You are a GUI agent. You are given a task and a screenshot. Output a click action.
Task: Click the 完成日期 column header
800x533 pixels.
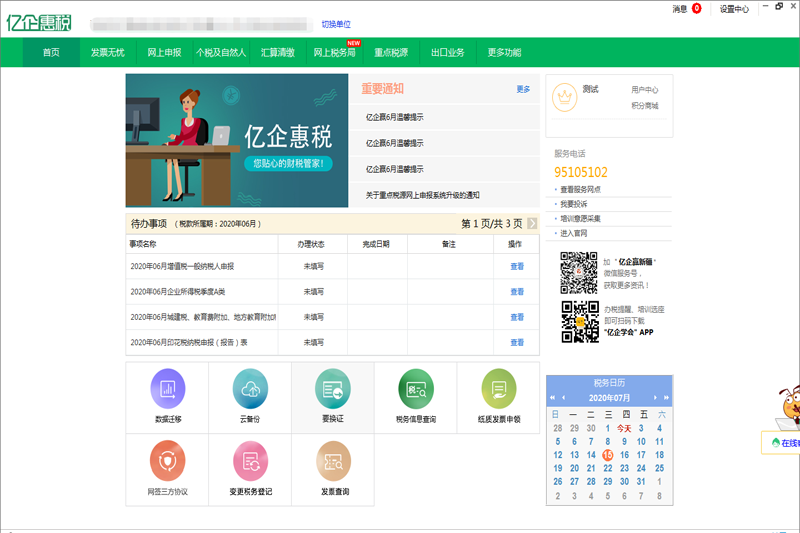[x=376, y=244]
